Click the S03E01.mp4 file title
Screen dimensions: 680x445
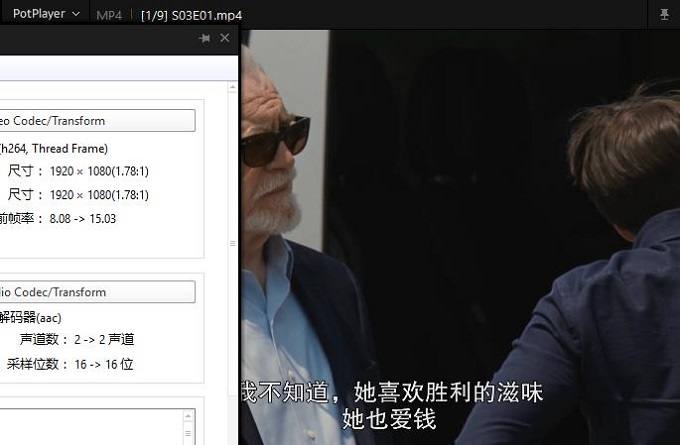(190, 15)
